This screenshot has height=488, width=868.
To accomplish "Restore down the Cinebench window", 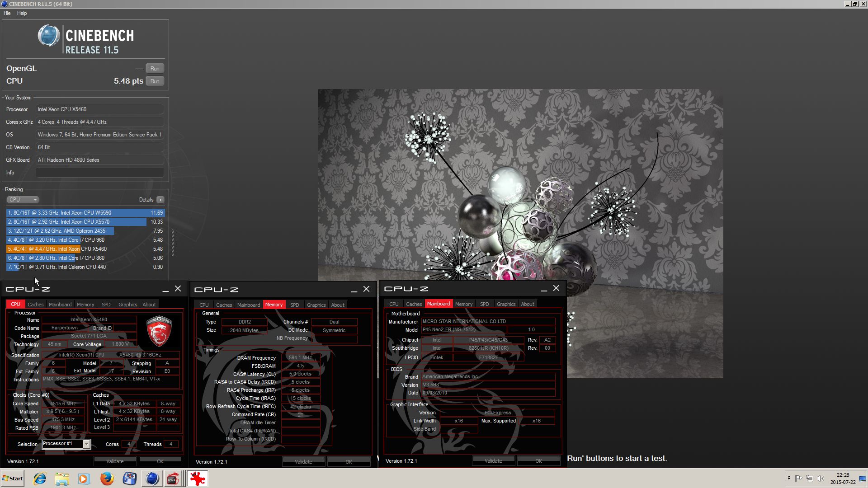I will coord(854,4).
